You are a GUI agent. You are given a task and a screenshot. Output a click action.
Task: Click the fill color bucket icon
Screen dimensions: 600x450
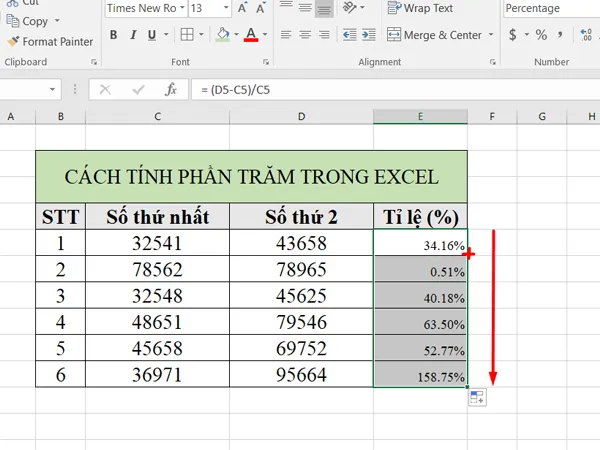pos(222,35)
